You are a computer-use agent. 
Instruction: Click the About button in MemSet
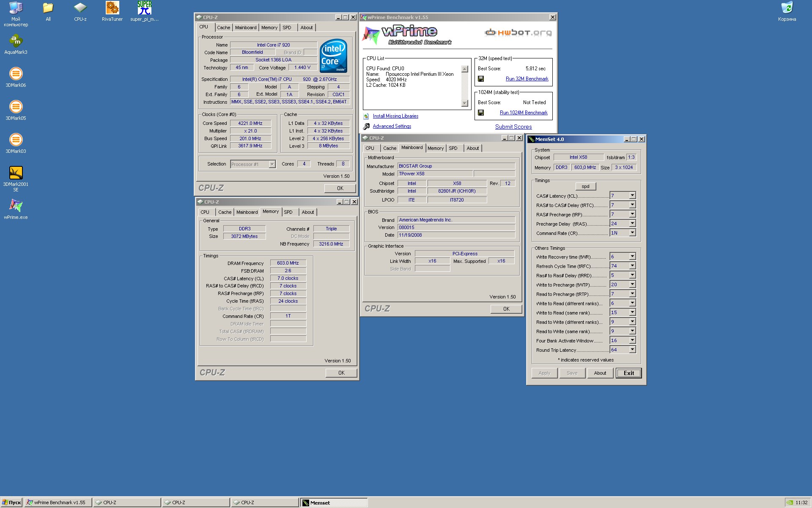[x=600, y=373]
